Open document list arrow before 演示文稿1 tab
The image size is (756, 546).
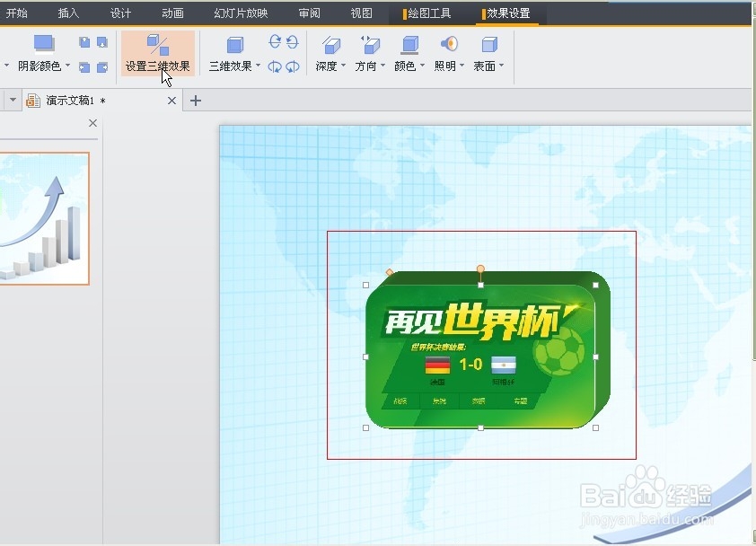point(13,101)
